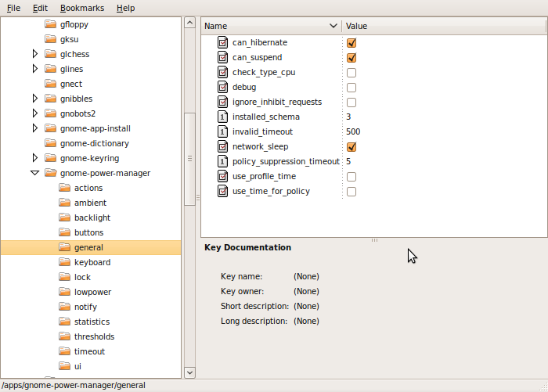This screenshot has height=392, width=548.
Task: Click the tree pane scrollbar thumb
Action: pyautogui.click(x=189, y=159)
